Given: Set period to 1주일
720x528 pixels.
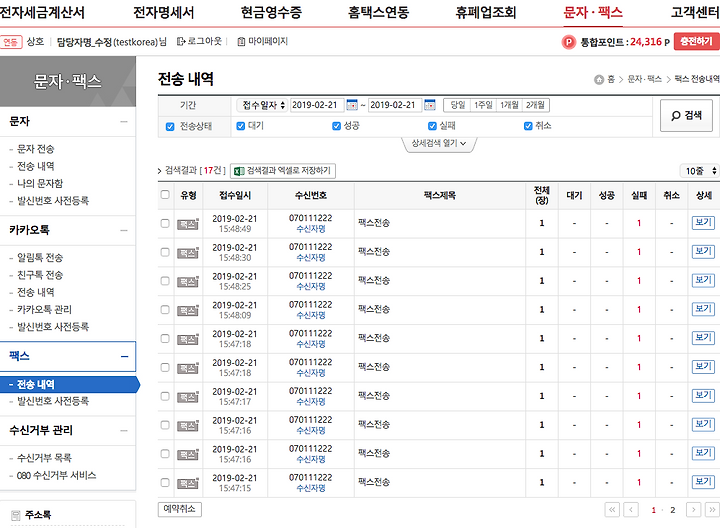Looking at the screenshot, I should (x=483, y=105).
